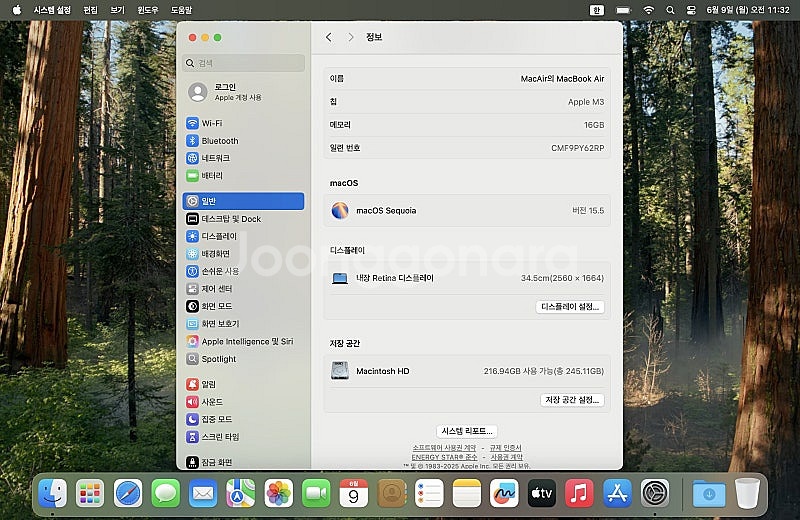
Task: Go back with the left chevron
Action: coord(329,37)
